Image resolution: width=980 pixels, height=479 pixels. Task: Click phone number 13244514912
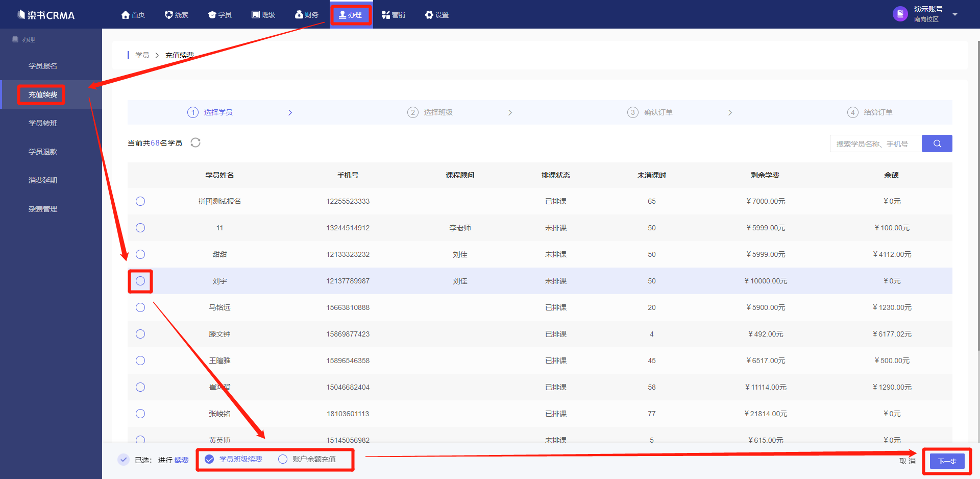(x=348, y=228)
